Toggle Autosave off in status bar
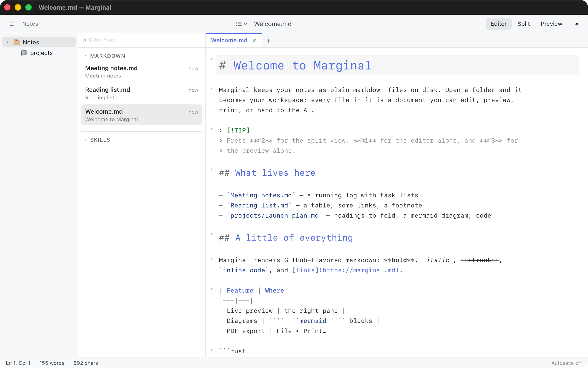 point(566,363)
